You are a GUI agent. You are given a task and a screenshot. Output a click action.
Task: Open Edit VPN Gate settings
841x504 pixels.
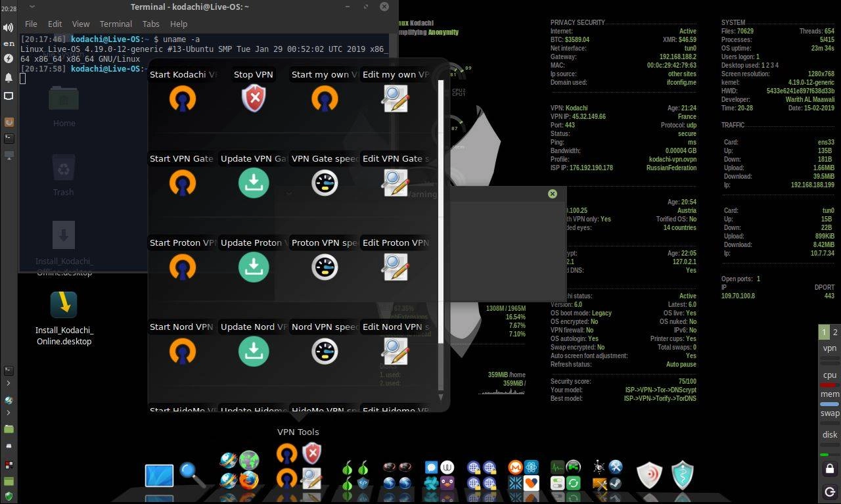click(x=396, y=183)
